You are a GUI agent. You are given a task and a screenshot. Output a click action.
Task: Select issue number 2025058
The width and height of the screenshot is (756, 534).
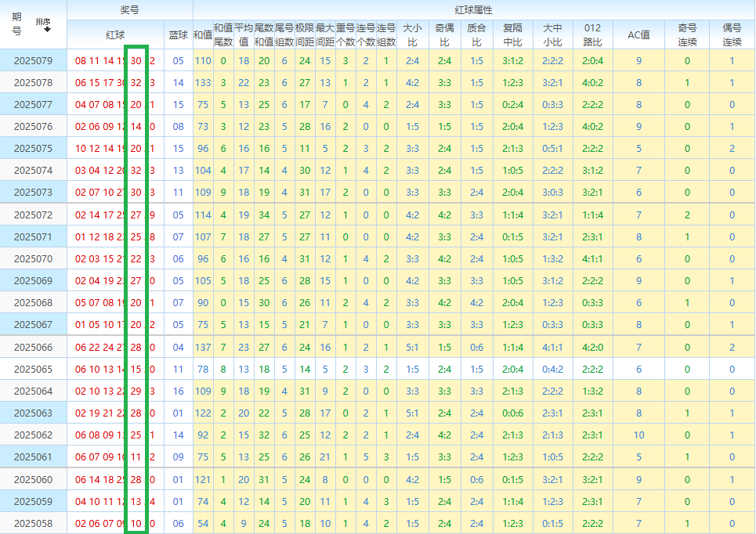33,523
